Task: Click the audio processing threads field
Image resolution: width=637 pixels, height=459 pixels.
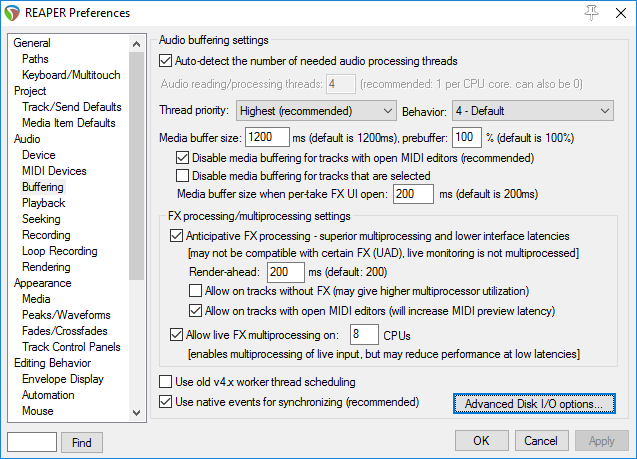Action: tap(341, 84)
